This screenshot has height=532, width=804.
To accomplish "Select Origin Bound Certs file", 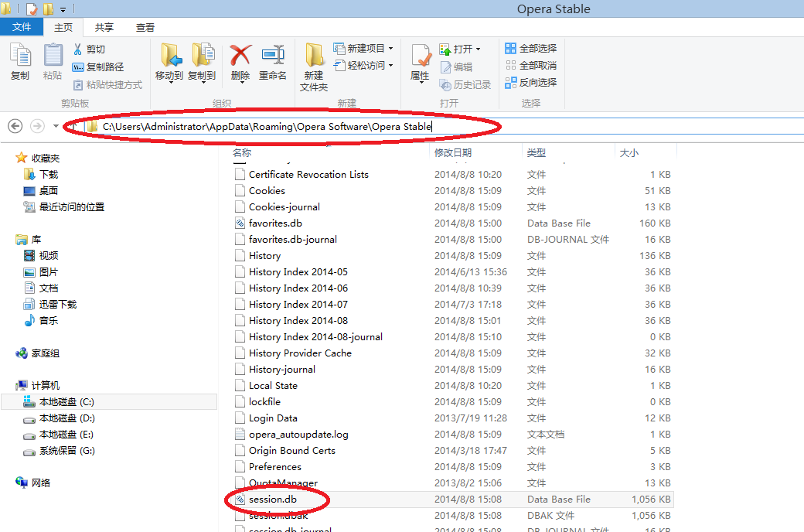I will 291,451.
